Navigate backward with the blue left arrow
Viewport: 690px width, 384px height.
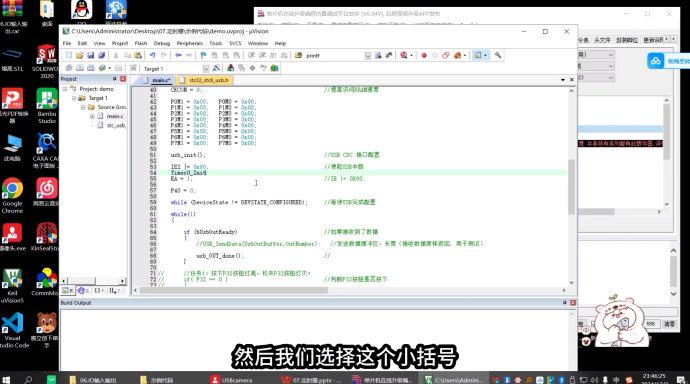[178, 55]
